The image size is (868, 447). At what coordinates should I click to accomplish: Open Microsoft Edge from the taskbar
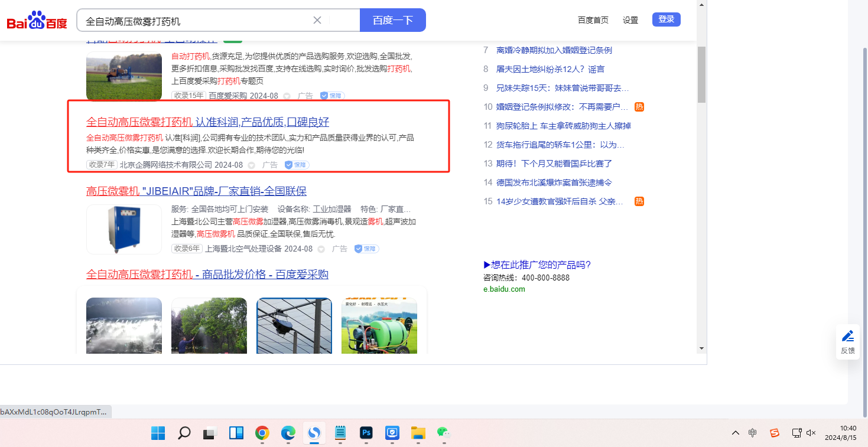coord(288,433)
